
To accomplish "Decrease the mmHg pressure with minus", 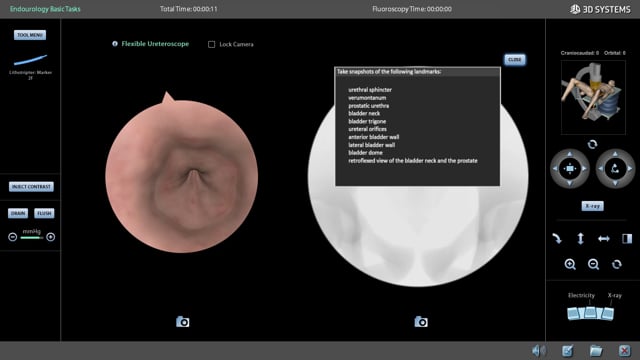I will click(13, 237).
